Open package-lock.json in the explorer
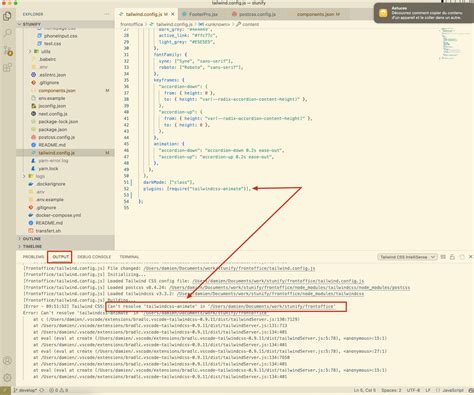The image size is (474, 395). [x=58, y=121]
